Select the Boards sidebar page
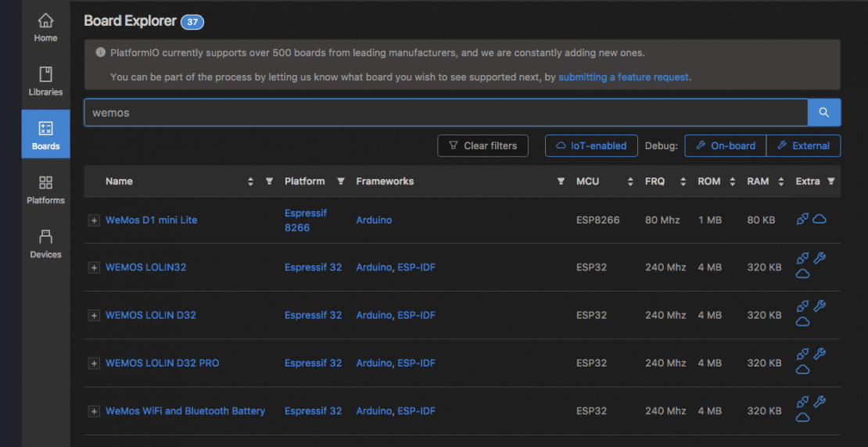868x447 pixels. [45, 134]
